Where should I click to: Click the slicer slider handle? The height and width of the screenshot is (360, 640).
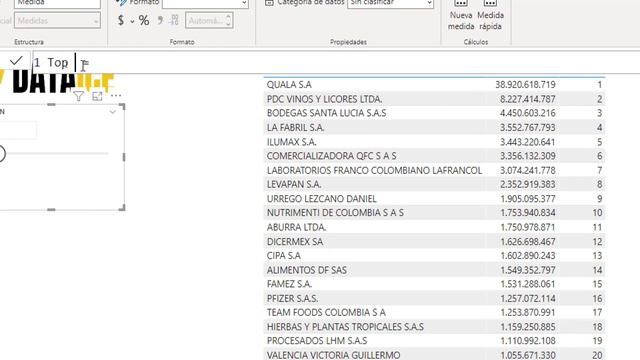tap(2, 153)
